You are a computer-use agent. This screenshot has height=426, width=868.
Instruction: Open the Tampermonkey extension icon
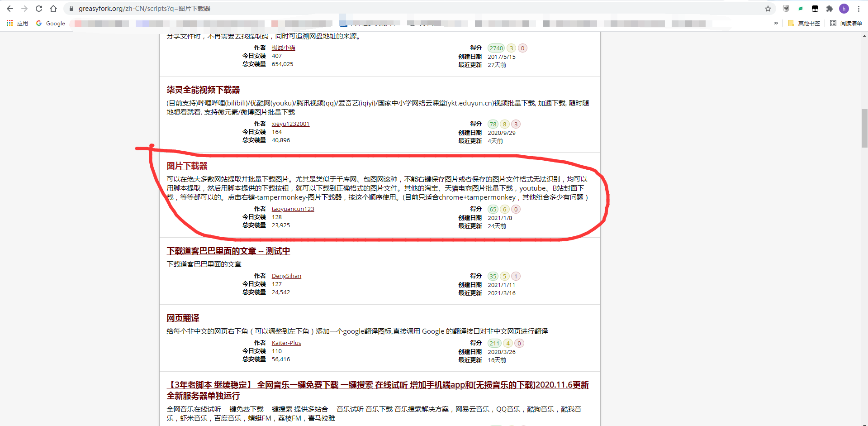(815, 9)
